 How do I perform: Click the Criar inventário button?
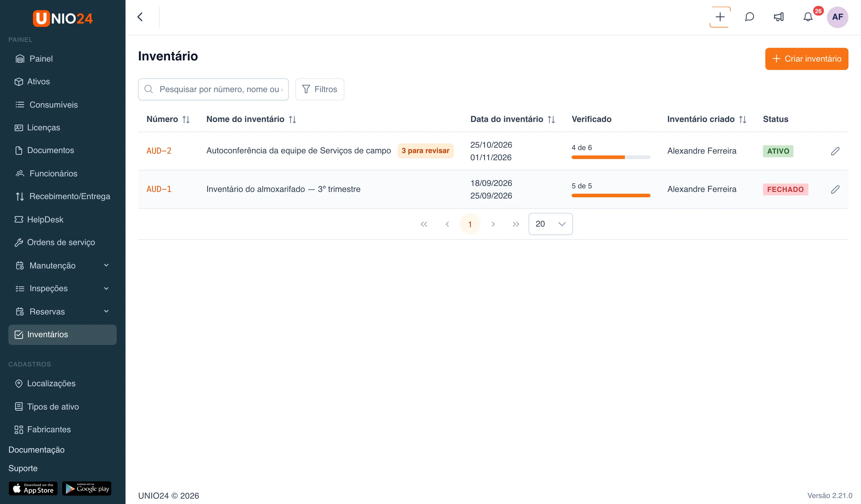806,59
